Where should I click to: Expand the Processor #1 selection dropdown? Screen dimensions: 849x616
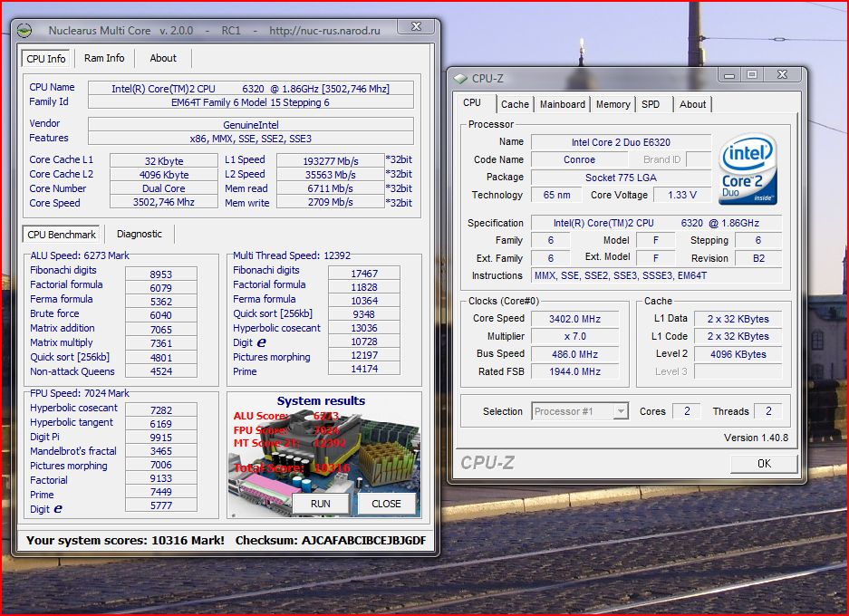620,411
